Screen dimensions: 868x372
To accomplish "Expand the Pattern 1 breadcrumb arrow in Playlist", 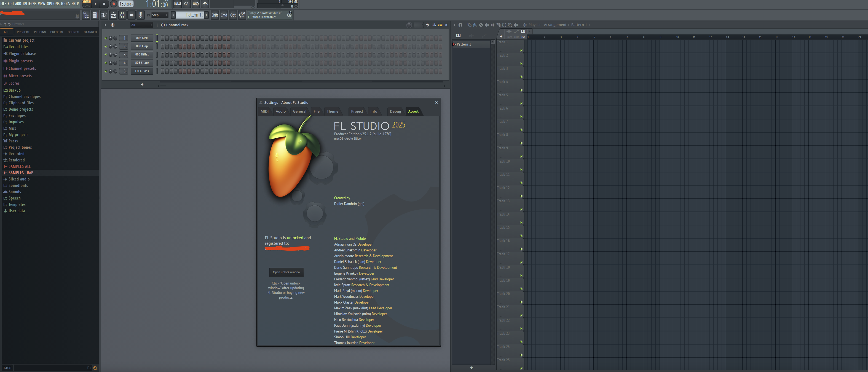I will (x=589, y=25).
